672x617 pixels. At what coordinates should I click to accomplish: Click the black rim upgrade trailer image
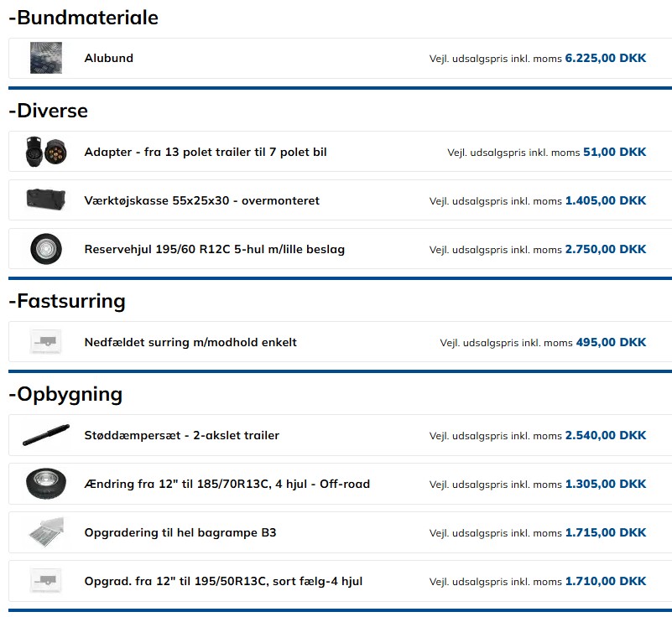[x=45, y=581]
